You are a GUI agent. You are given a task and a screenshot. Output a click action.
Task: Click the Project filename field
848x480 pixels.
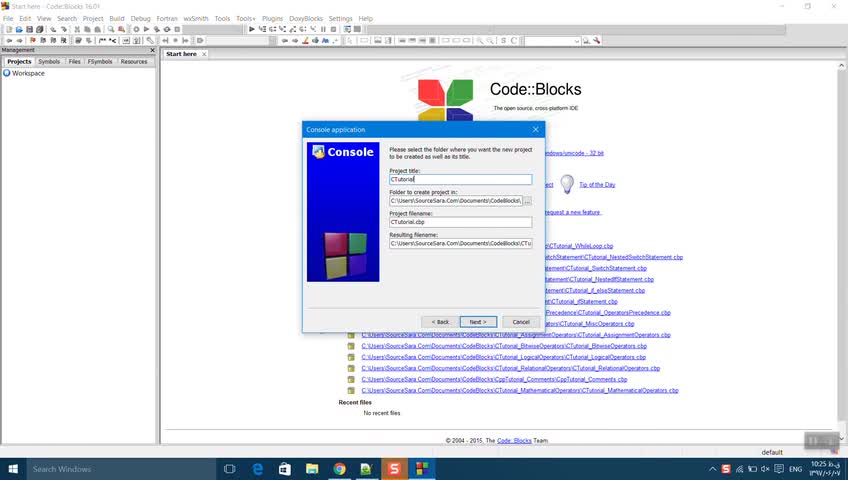point(460,222)
